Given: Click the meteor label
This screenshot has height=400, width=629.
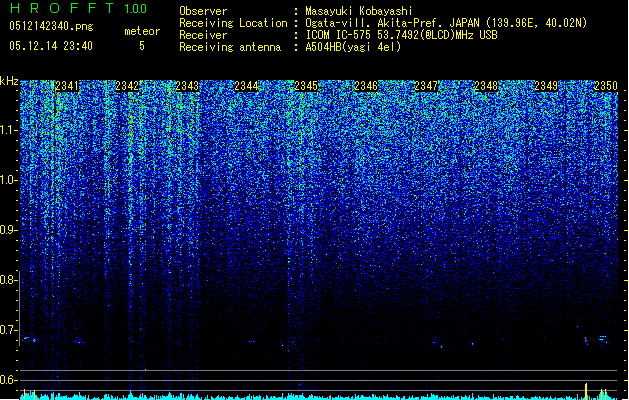Looking at the screenshot, I should tap(142, 31).
